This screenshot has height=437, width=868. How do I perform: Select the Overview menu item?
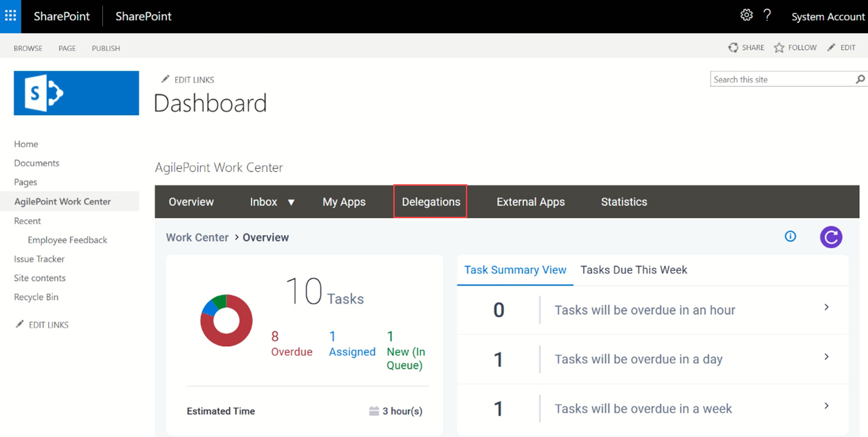coord(191,202)
